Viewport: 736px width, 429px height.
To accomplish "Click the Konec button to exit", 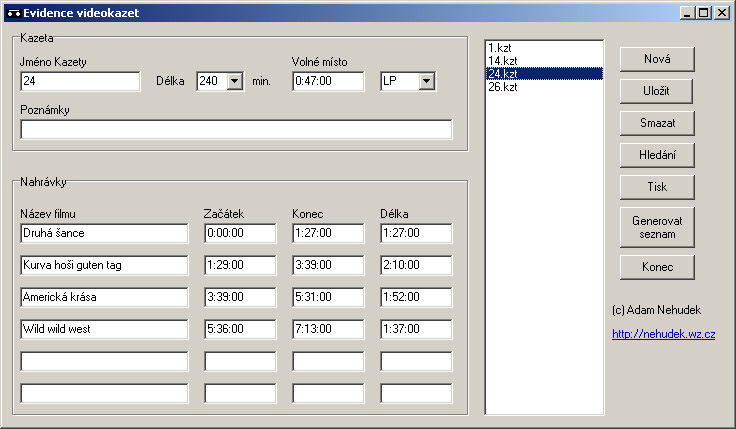I will click(x=657, y=267).
